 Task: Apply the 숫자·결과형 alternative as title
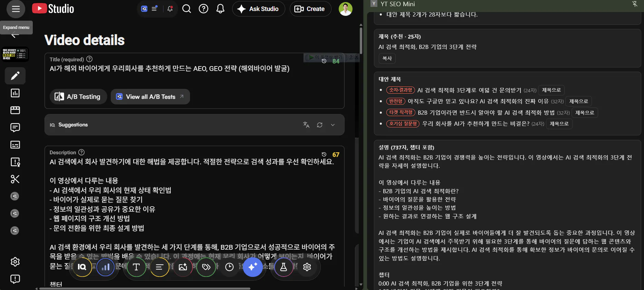point(551,90)
